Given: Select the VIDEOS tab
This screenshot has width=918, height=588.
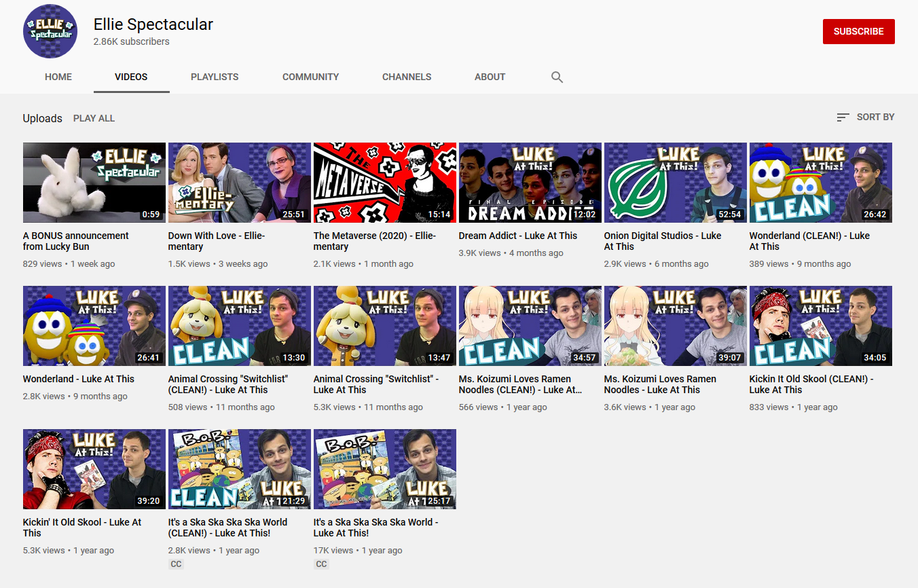Looking at the screenshot, I should click(131, 77).
